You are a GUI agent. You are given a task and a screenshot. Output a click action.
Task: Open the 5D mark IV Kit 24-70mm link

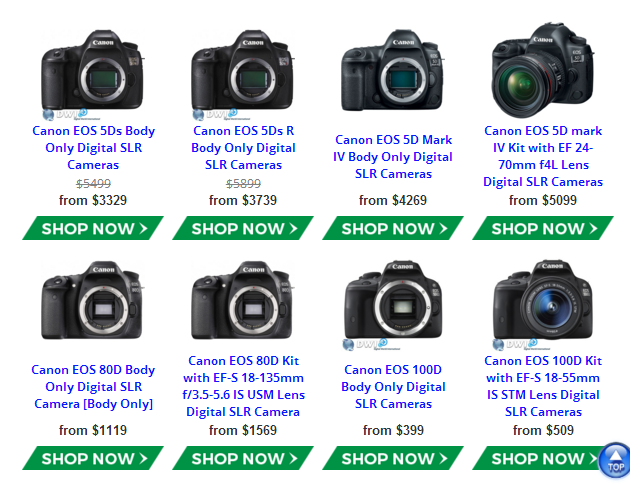tap(543, 156)
